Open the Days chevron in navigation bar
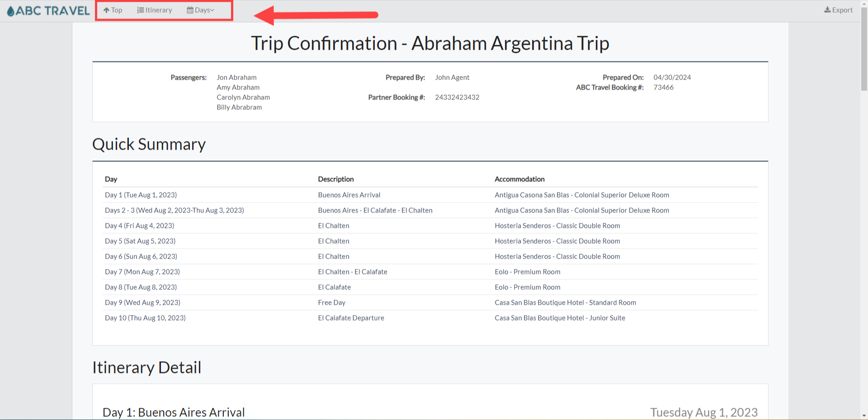Screen dimensions: 868x420 [x=213, y=10]
